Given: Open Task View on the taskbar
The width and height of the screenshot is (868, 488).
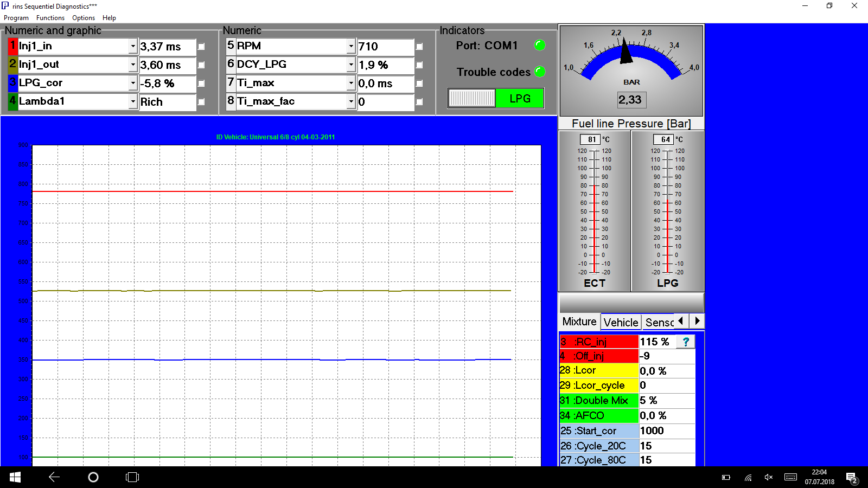Looking at the screenshot, I should coord(132,477).
